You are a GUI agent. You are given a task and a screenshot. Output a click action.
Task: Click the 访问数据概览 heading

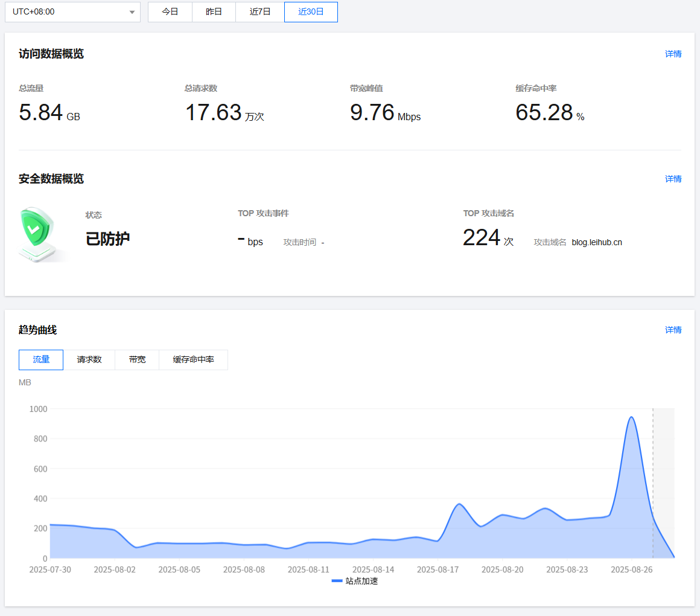coord(51,54)
